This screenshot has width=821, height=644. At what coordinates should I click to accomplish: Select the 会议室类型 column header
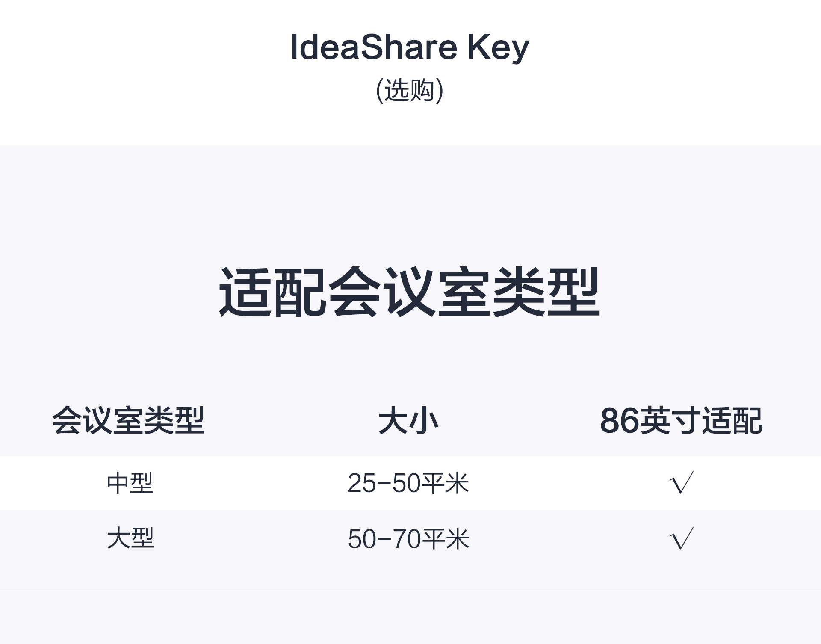128,421
